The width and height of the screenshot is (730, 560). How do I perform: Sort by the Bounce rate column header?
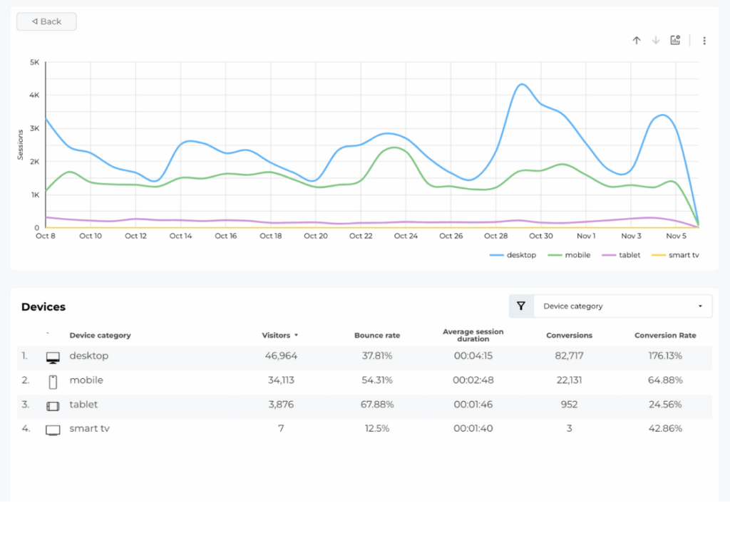click(x=376, y=335)
